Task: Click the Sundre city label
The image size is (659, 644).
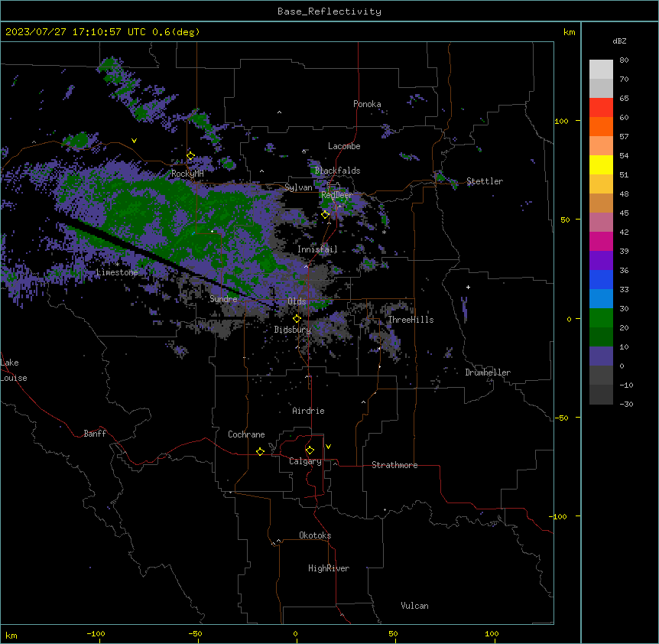Action: click(223, 299)
